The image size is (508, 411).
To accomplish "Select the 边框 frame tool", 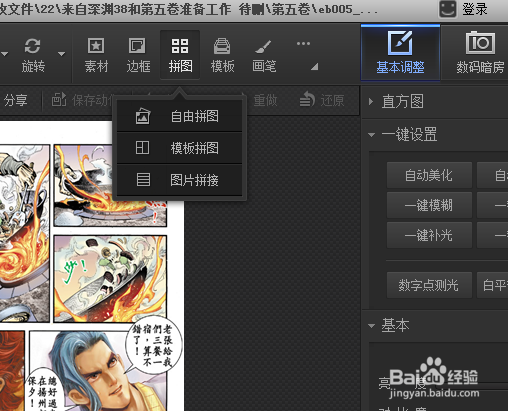I will click(x=138, y=55).
